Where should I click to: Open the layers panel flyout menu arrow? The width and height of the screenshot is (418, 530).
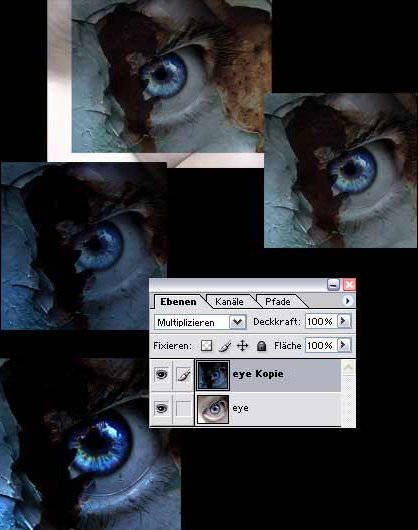[x=347, y=300]
